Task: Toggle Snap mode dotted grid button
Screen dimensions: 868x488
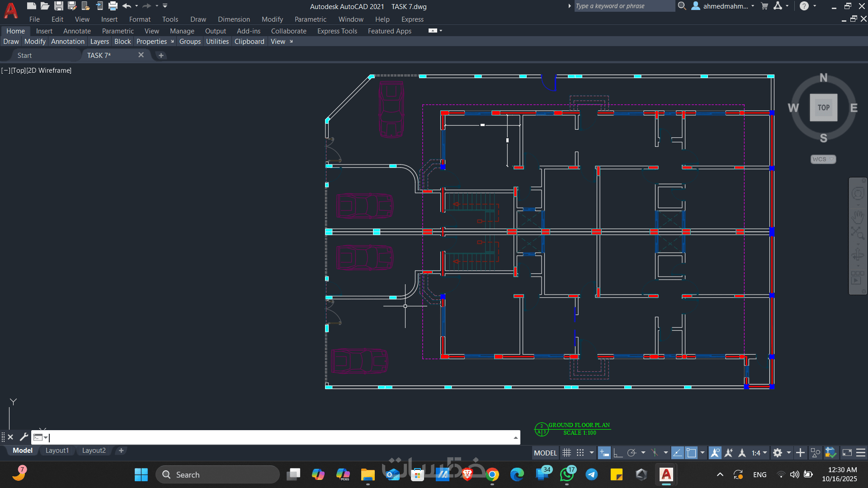Action: click(x=580, y=453)
